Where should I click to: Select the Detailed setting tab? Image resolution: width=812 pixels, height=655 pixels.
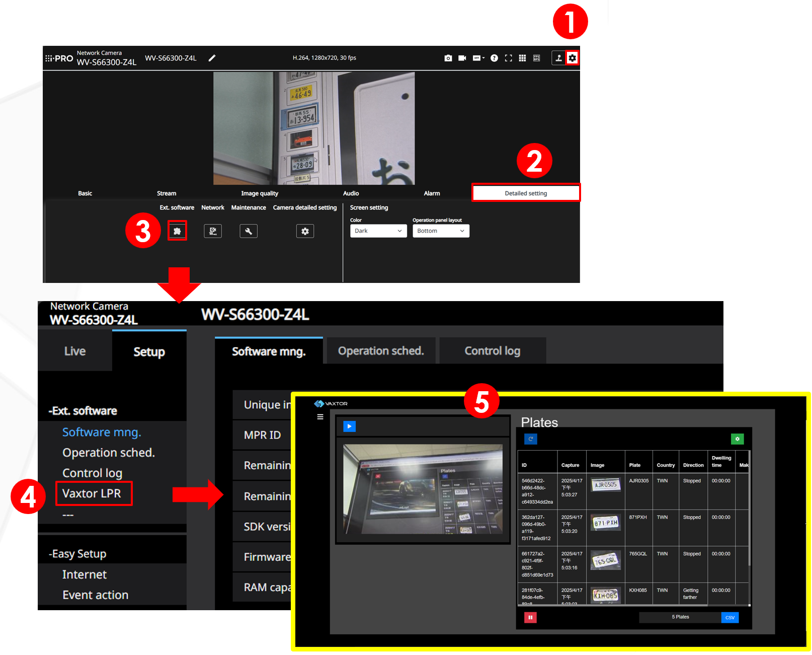coord(526,193)
